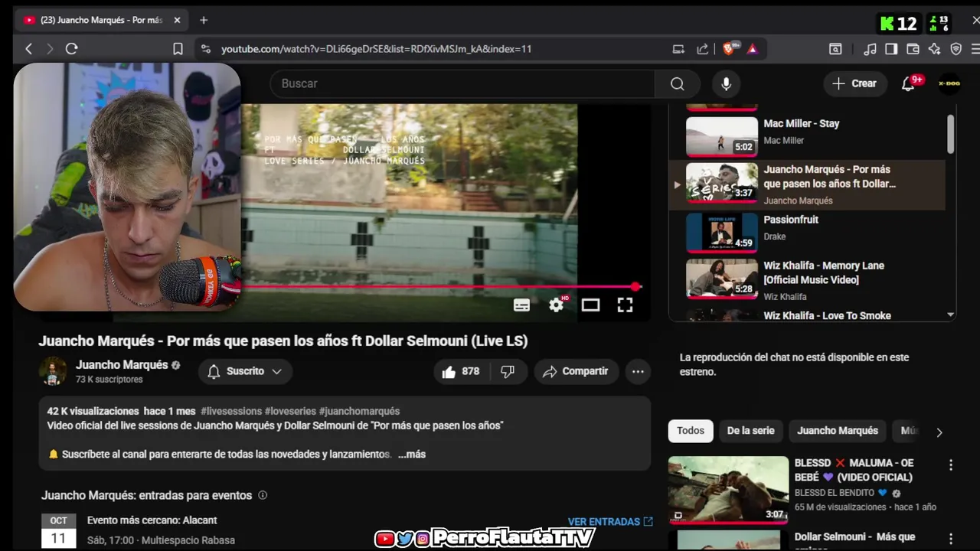Toggle theater mode on the player
Viewport: 980px width, 551px height.
click(590, 305)
